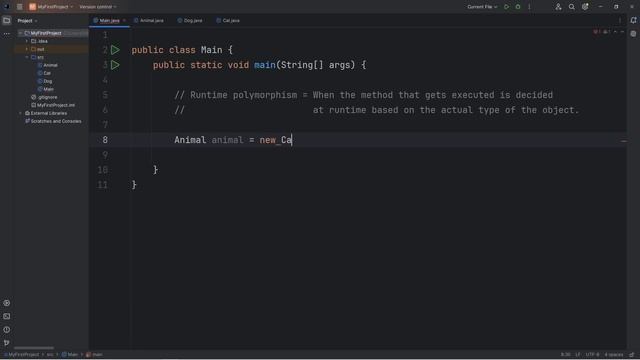Change the 4 spaces indent setting
Screen dimensions: 640x360
point(614,355)
